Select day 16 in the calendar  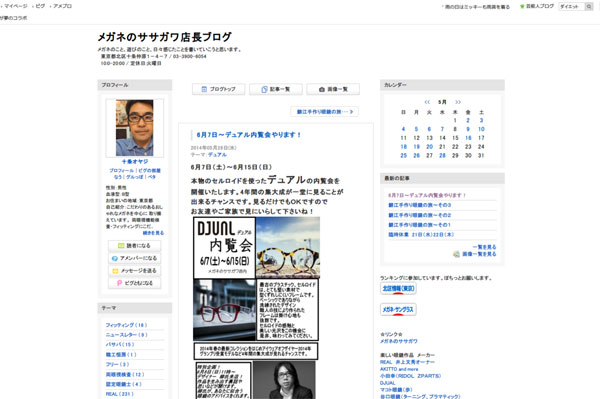[468, 138]
